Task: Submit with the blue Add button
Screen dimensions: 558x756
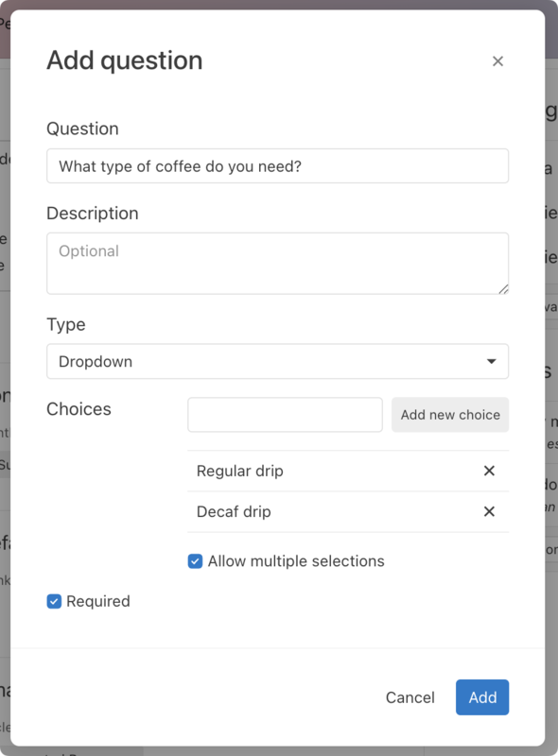Action: point(482,697)
